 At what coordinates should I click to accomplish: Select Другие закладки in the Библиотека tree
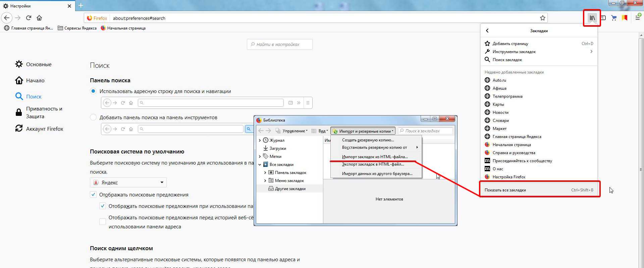(287, 189)
